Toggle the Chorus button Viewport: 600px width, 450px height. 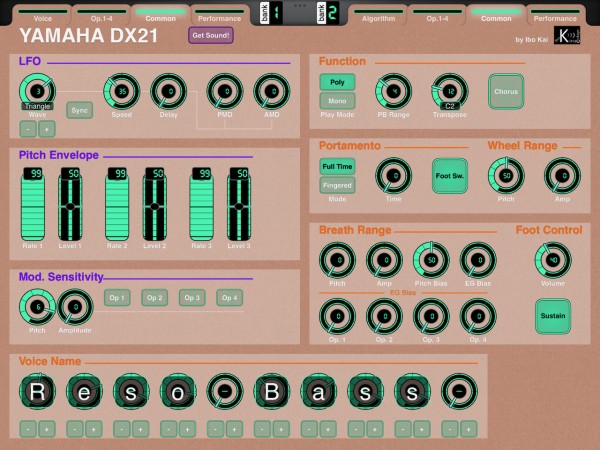(506, 91)
